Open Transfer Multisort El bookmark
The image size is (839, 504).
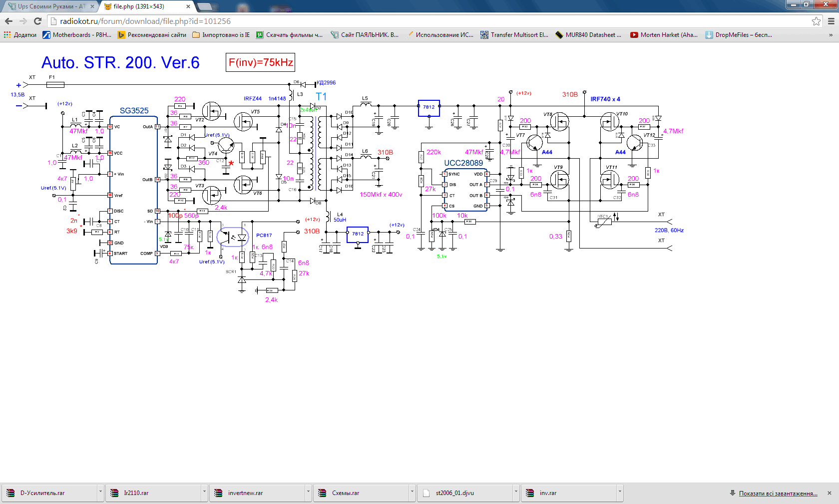click(x=514, y=35)
